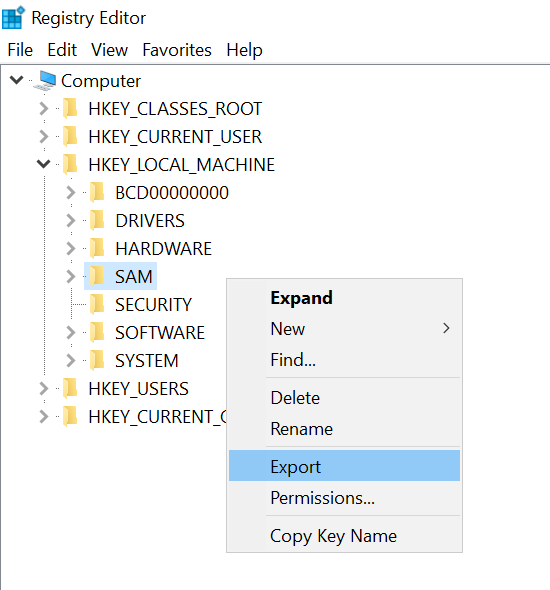Collapse the Computer tree node
Screen dimensions: 550x590
(x=17, y=80)
